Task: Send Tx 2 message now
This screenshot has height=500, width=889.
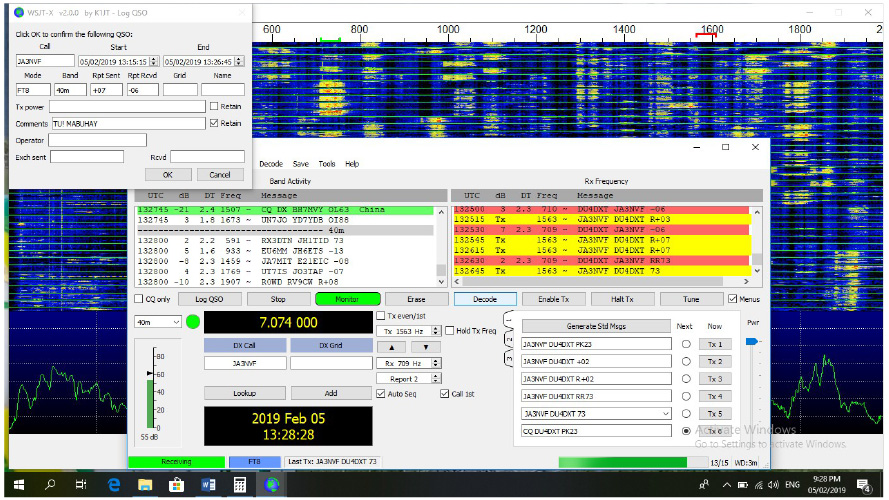Action: pos(715,362)
